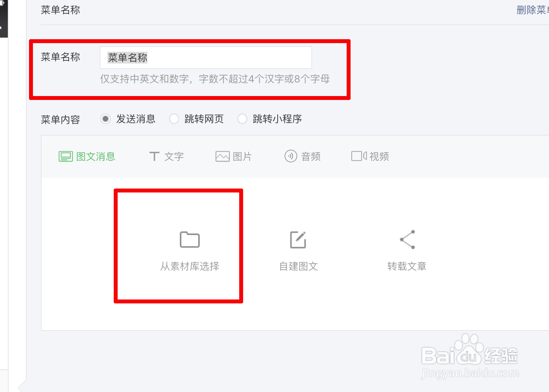The width and height of the screenshot is (549, 392).
Task: Click the video camera icon
Action: (x=359, y=156)
